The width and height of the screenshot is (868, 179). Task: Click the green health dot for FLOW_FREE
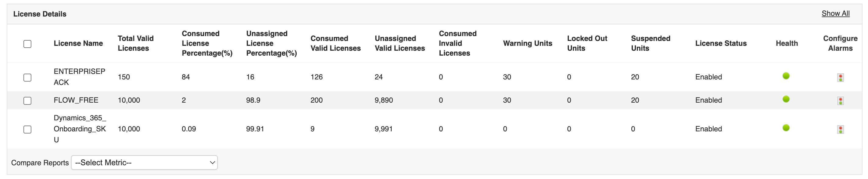pyautogui.click(x=786, y=99)
